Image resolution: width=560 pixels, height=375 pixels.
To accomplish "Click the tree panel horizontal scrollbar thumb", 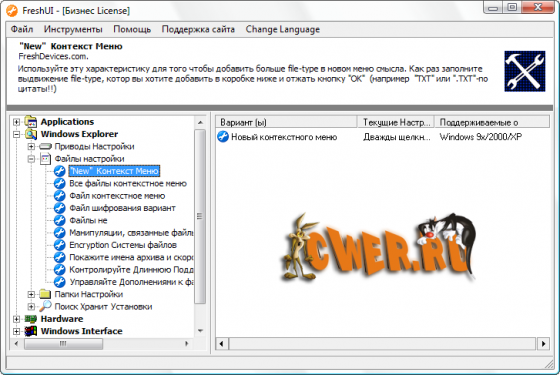I will coord(64,344).
